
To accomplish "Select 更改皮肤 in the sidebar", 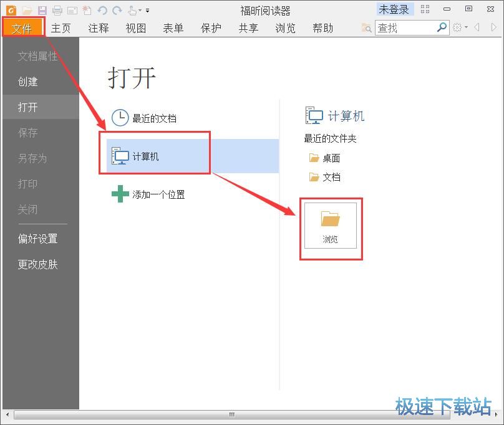I will coord(39,264).
